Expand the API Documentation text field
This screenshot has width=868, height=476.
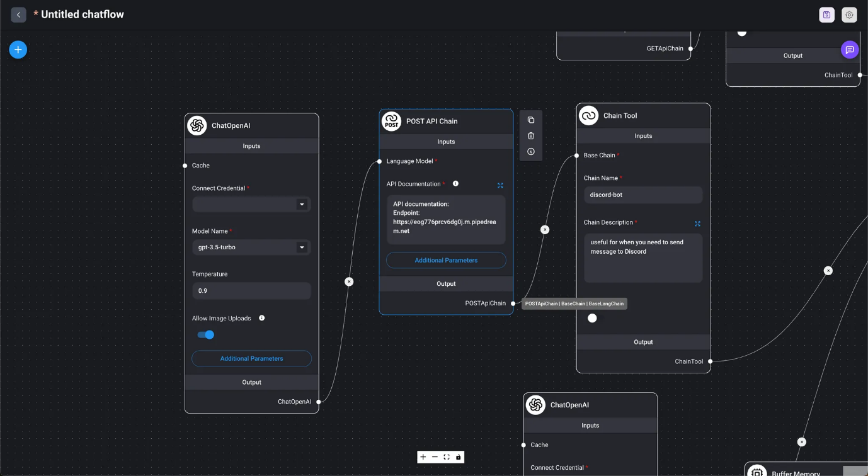point(500,186)
